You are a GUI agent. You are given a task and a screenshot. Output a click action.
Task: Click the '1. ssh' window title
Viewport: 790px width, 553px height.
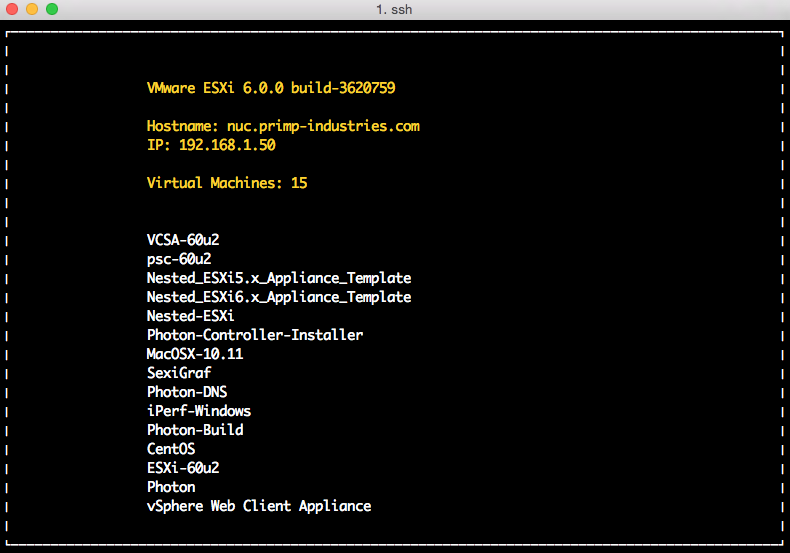(x=394, y=9)
